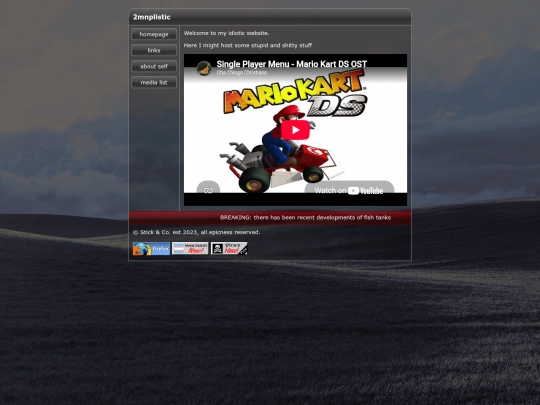
Task: Click the Stick & Co. copyright text
Action: (x=196, y=232)
